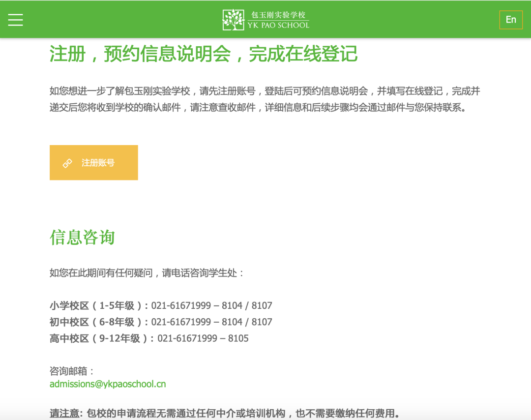Switch the site language to En
531x420 pixels.
(511, 20)
